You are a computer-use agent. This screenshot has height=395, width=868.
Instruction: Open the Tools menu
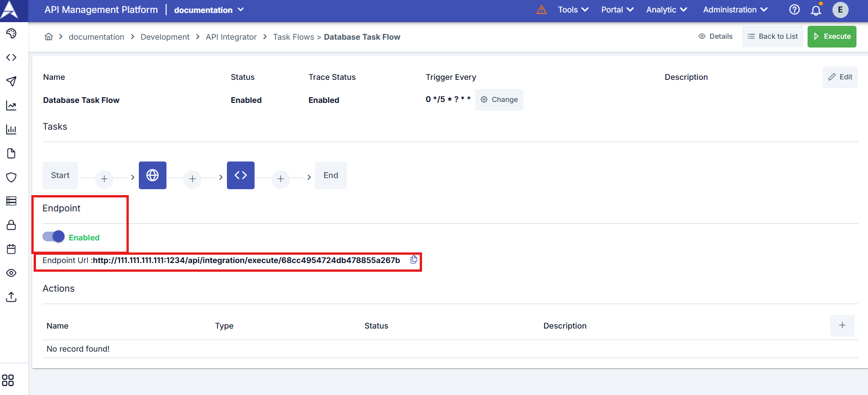[x=573, y=10]
